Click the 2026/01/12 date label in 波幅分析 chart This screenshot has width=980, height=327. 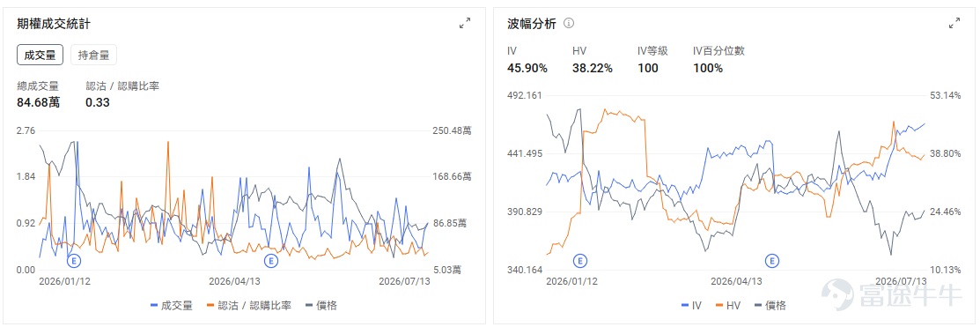pos(571,281)
